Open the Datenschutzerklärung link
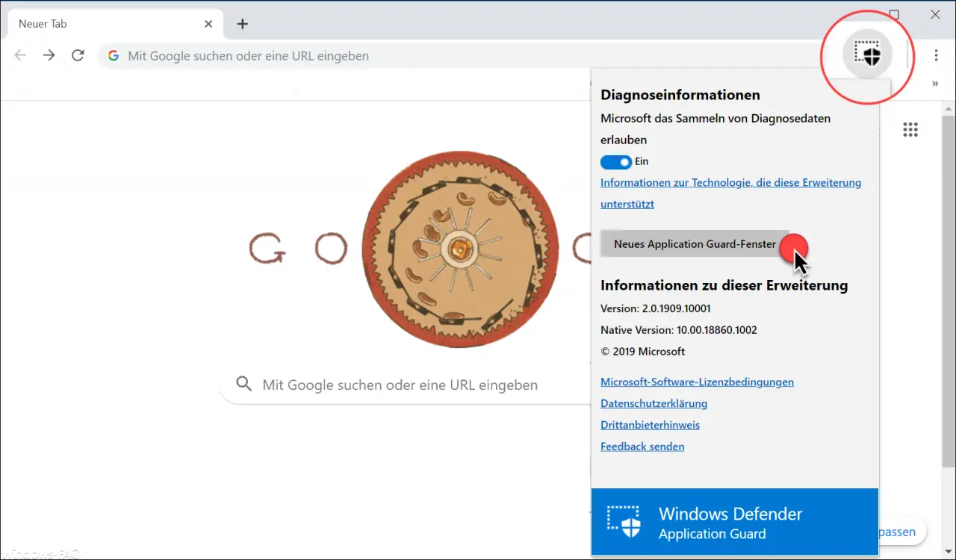This screenshot has width=956, height=560. click(654, 403)
